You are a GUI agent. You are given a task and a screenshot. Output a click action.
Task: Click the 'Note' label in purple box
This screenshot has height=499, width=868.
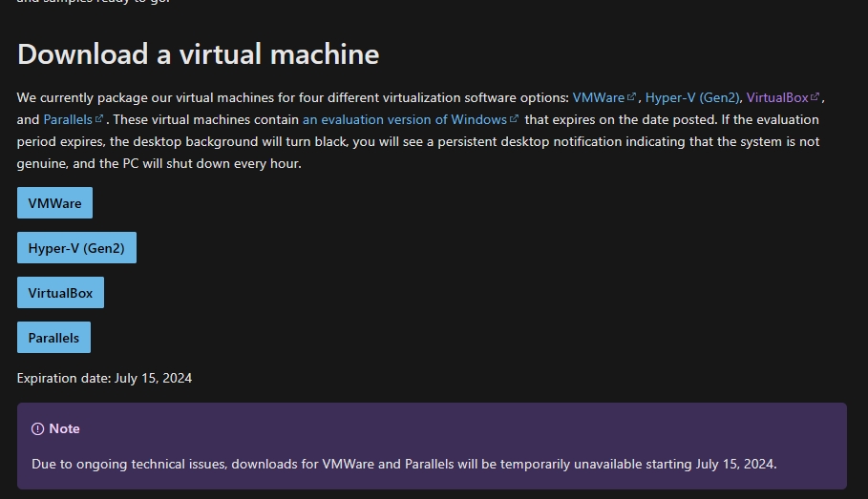coord(64,428)
